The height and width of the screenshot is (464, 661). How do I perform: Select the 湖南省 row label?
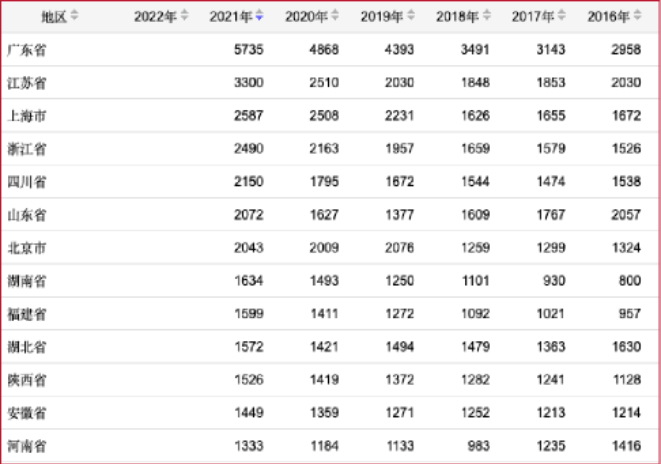(27, 281)
